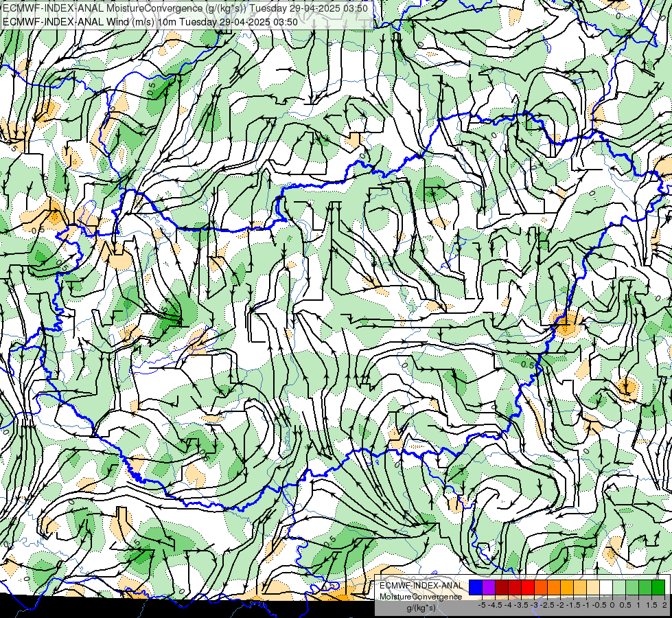This screenshot has height=618, width=672.
Task: Click the legend label 'ECMWF-INDEX-ANAL'
Action: click(x=421, y=586)
